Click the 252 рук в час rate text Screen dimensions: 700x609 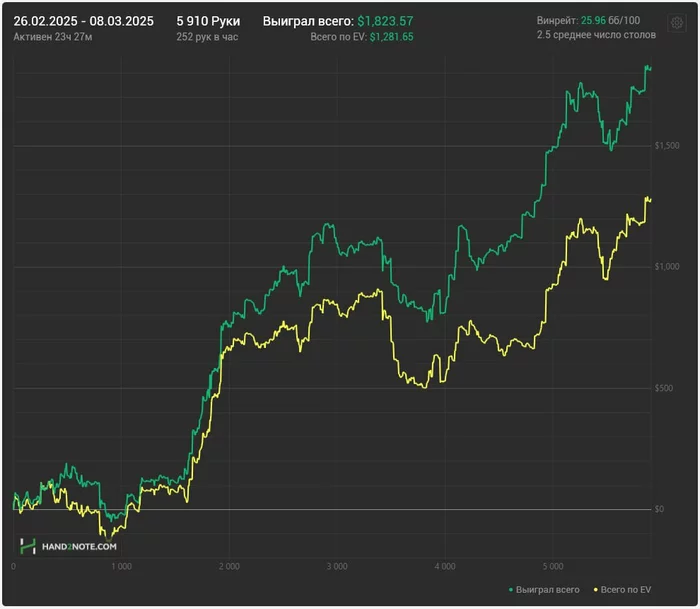tap(207, 37)
